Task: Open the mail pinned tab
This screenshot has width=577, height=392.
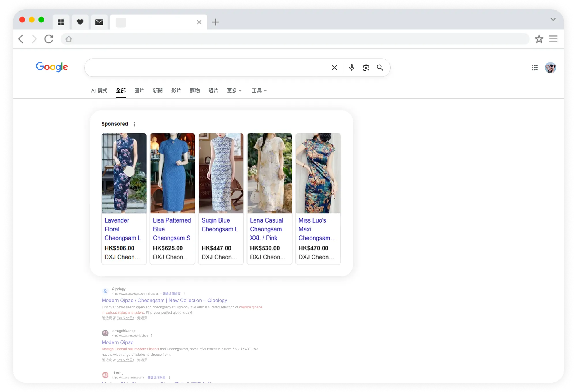Action: point(99,22)
